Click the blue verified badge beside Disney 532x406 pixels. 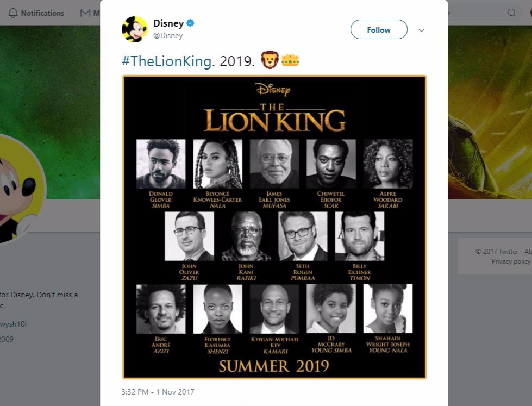click(x=191, y=23)
